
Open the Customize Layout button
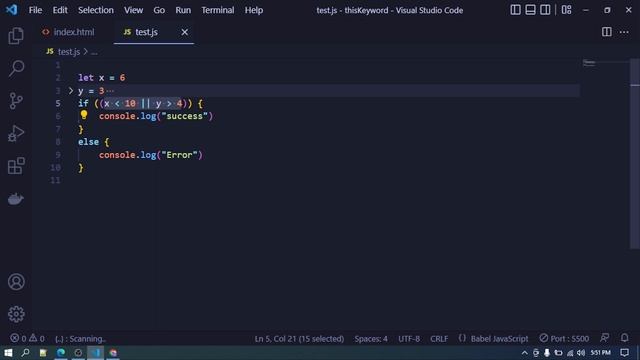point(566,10)
